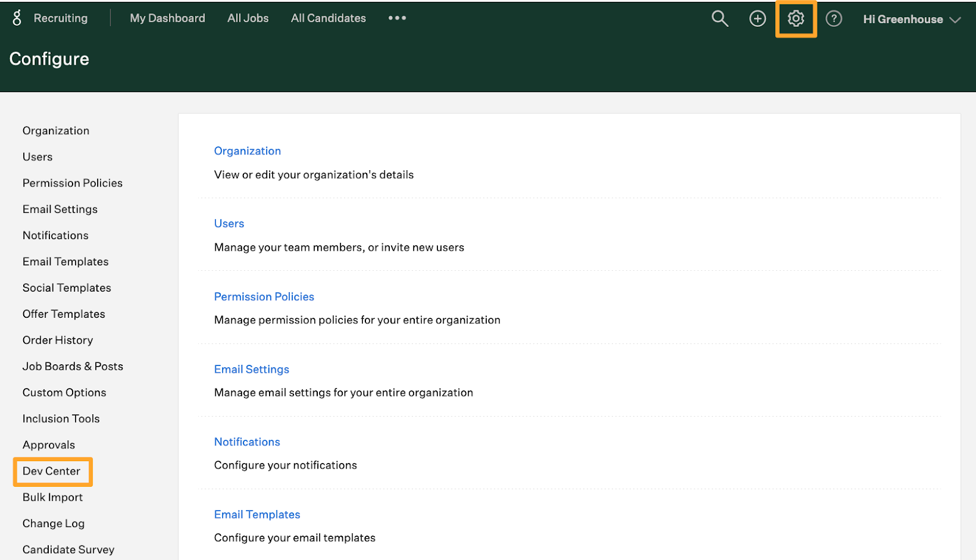
Task: Click the Organization heading link
Action: coord(247,151)
